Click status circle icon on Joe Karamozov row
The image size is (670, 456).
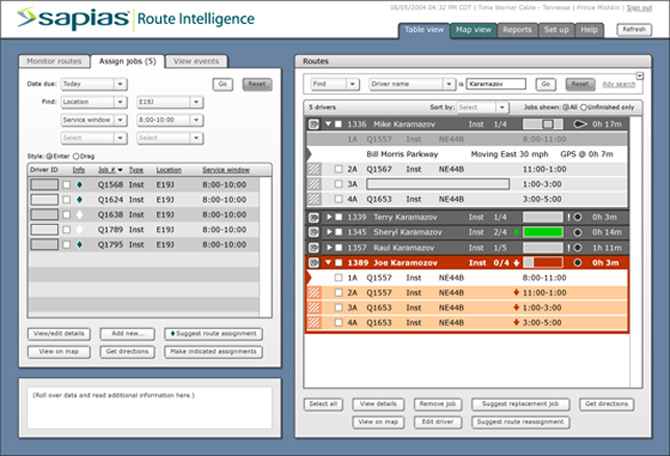[x=578, y=262]
